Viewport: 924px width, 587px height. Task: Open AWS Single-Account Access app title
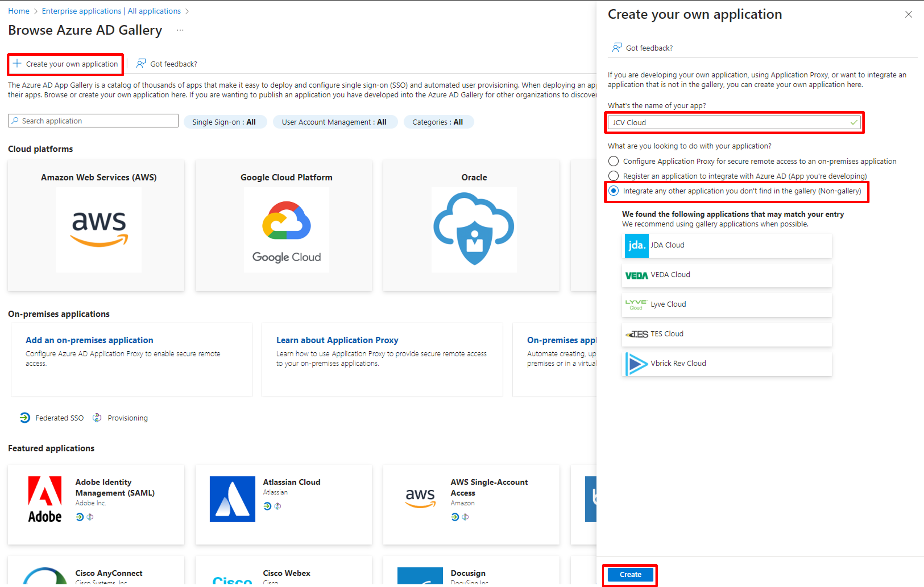(489, 487)
